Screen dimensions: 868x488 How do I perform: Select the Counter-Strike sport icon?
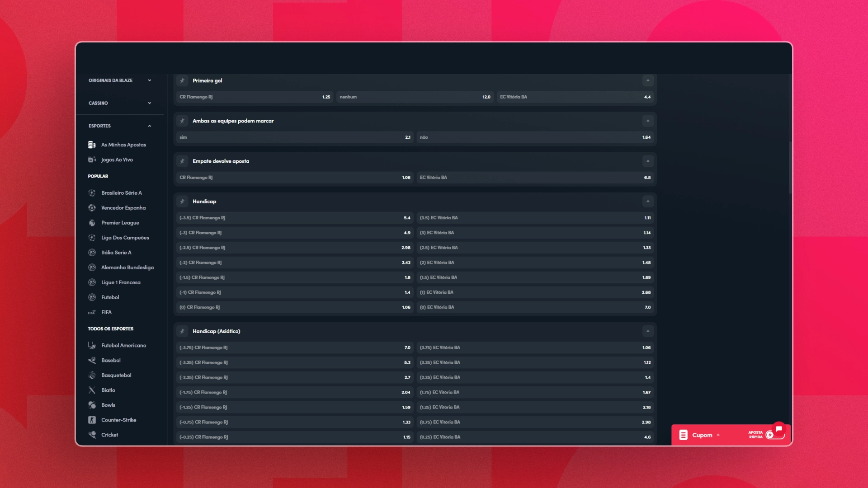92,420
